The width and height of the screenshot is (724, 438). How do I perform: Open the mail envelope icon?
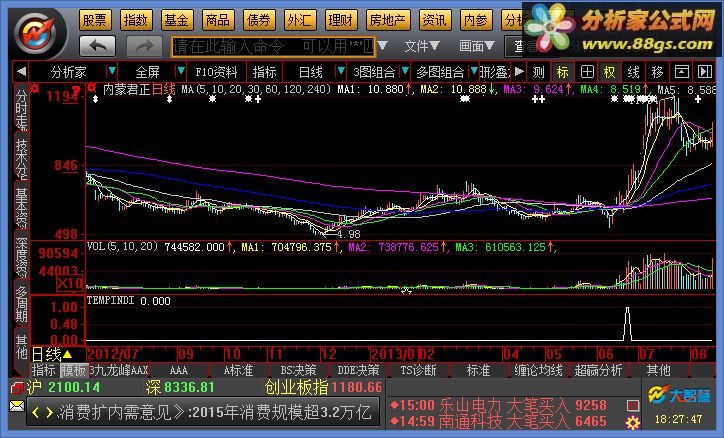point(17,406)
